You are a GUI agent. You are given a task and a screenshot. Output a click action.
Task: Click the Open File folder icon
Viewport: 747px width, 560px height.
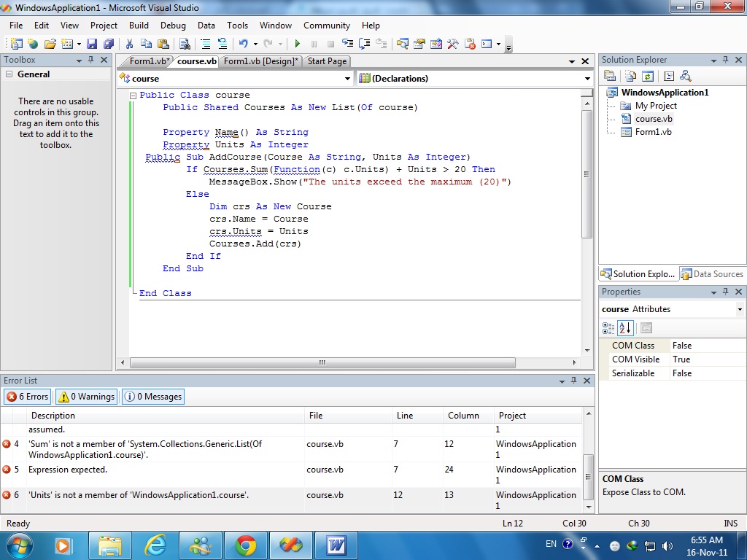(50, 44)
